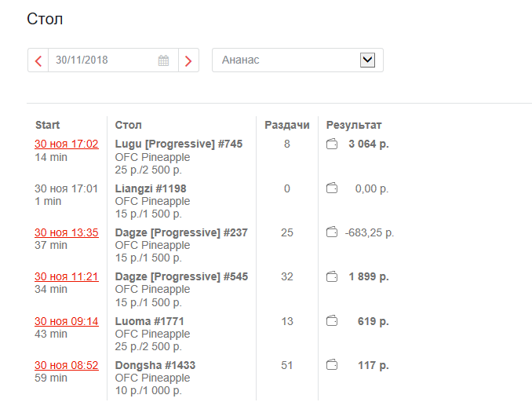Open the 30 ноя 08:52 session link
532x413 pixels.
(x=67, y=365)
